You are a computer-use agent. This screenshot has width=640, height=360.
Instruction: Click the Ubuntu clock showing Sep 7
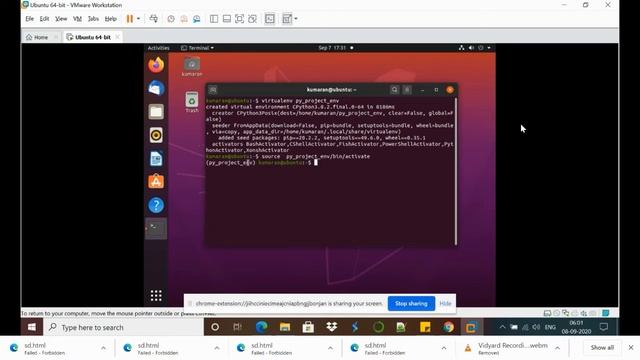332,48
